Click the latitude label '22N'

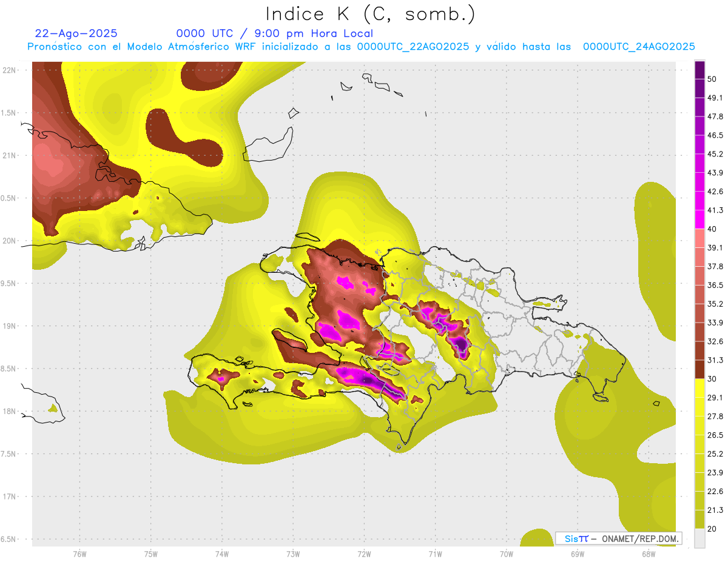pyautogui.click(x=9, y=70)
